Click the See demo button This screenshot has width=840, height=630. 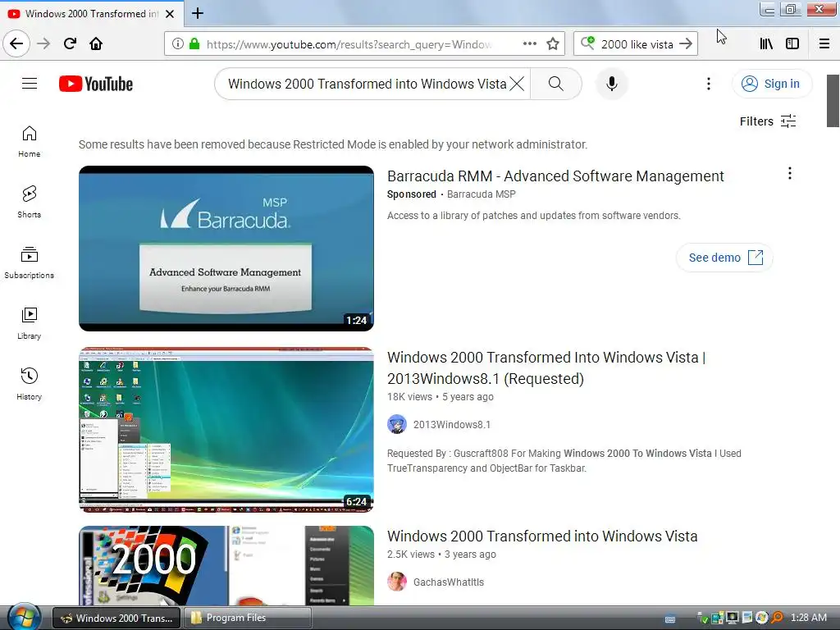725,258
